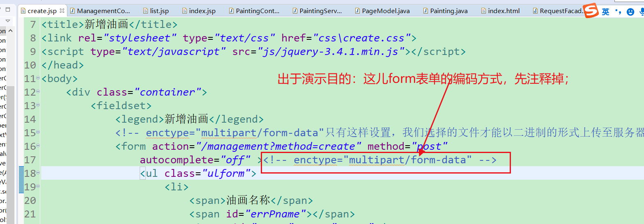Screen dimensions: 644x224
Task: Click the file icon on create.jsp tab
Action: 23,11
